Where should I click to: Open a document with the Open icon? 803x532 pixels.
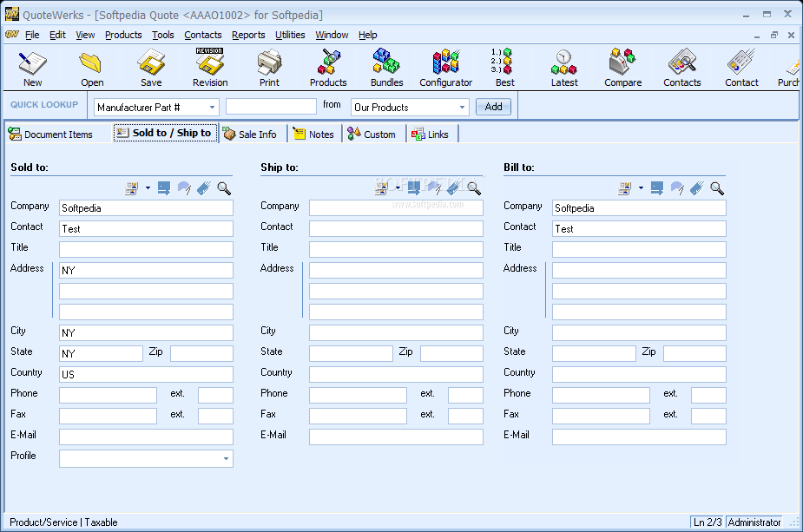point(92,69)
